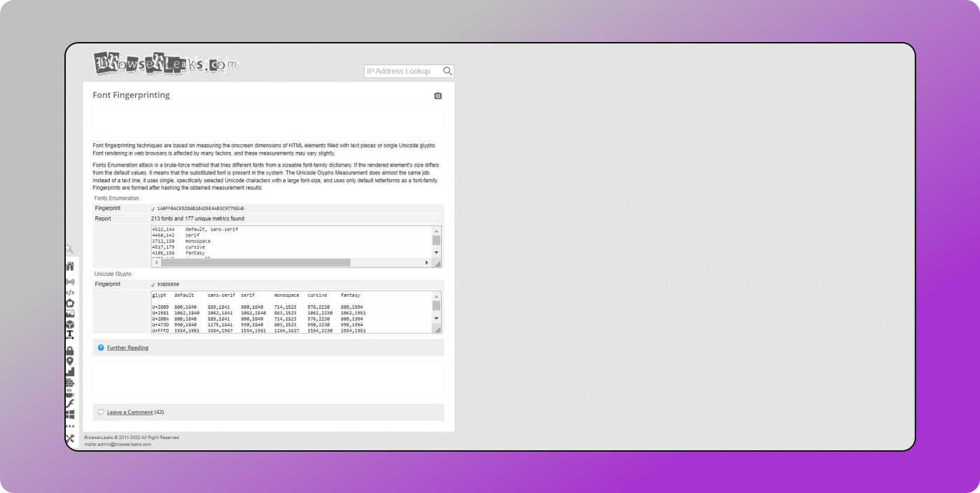Viewport: 980px width, 493px height.
Task: Open the Geolocation map pin icon
Action: 70,361
